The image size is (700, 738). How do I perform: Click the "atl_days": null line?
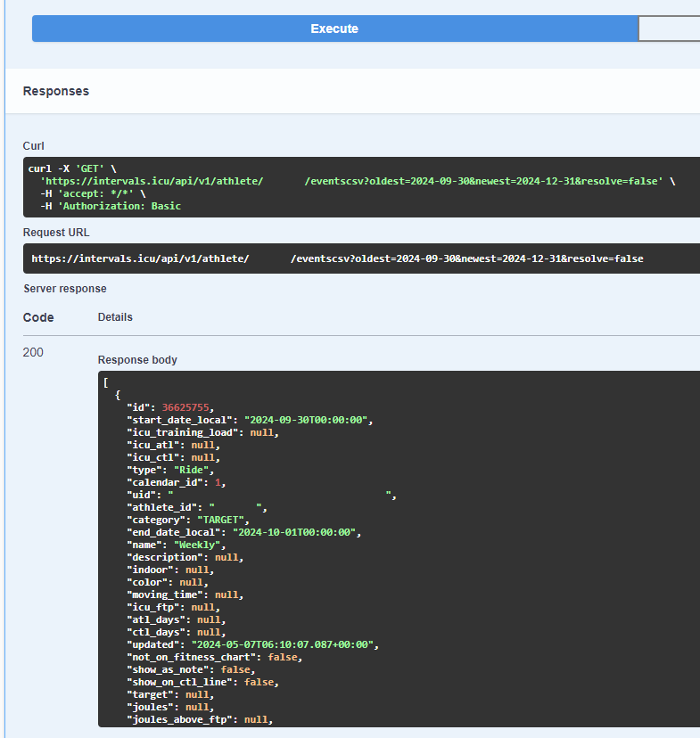(x=177, y=619)
